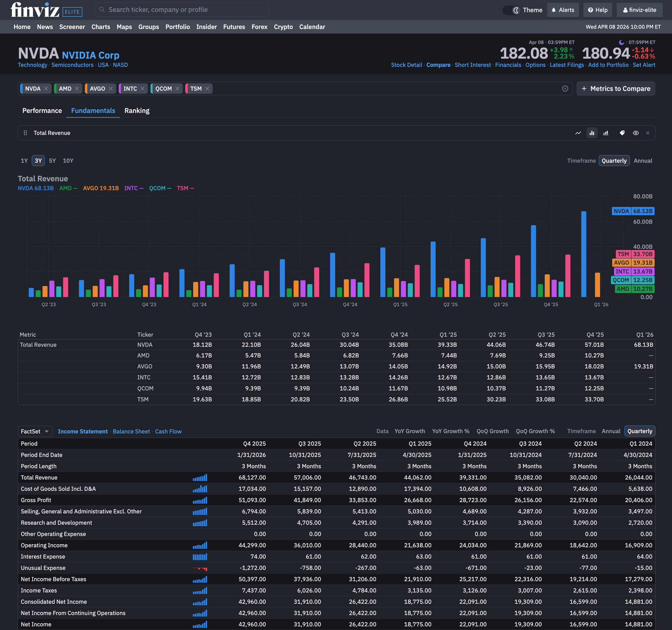Image resolution: width=672 pixels, height=630 pixels.
Task: Open Screener from the navigation bar
Action: pos(72,27)
